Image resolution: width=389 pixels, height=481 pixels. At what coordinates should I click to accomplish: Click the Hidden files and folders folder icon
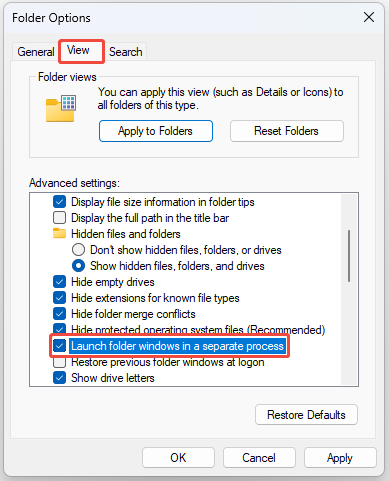click(59, 233)
